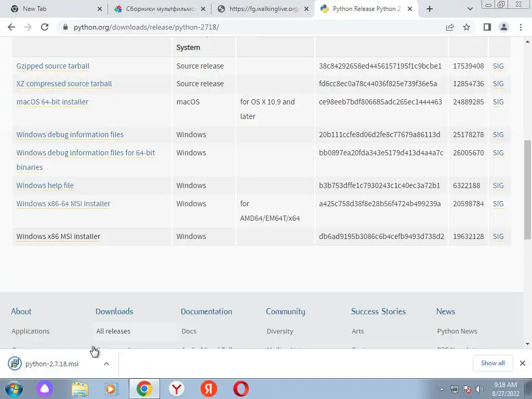
Task: Expand options for python-2.7.18.msi download
Action: (106, 364)
